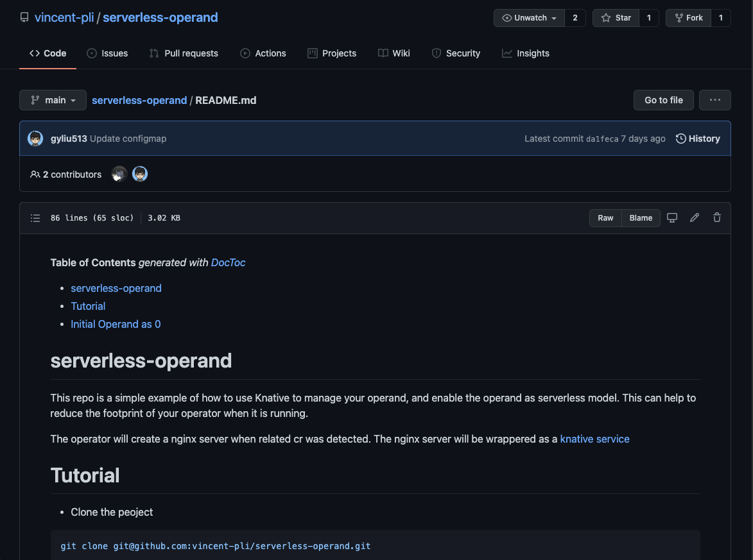Click the Tutorial heading
This screenshot has height=560, width=753.
pos(85,475)
